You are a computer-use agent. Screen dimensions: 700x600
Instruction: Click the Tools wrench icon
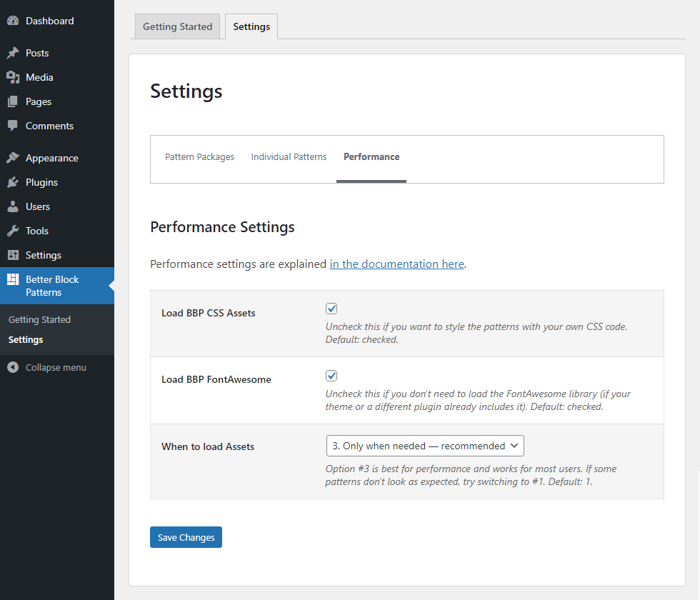pos(13,231)
